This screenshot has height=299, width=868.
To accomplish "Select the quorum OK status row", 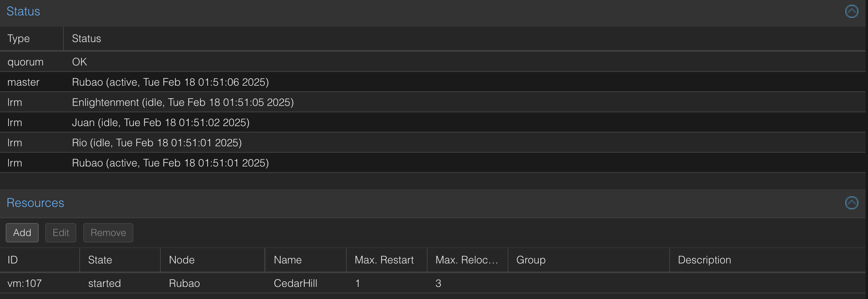I will pyautogui.click(x=432, y=62).
